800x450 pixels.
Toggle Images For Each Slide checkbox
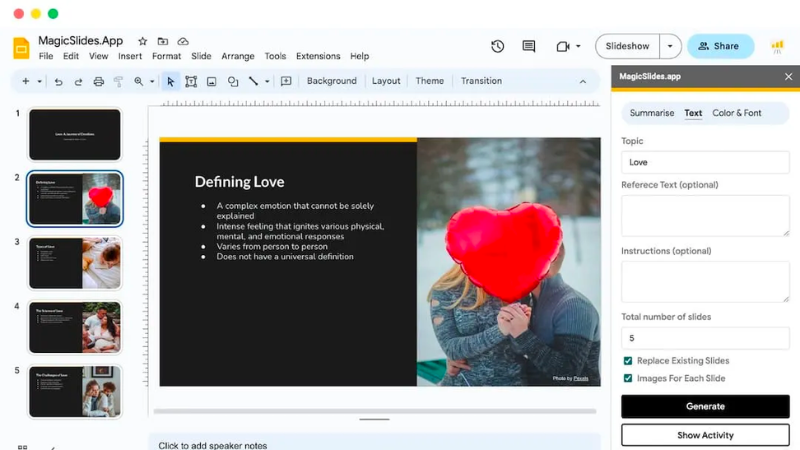coord(628,379)
